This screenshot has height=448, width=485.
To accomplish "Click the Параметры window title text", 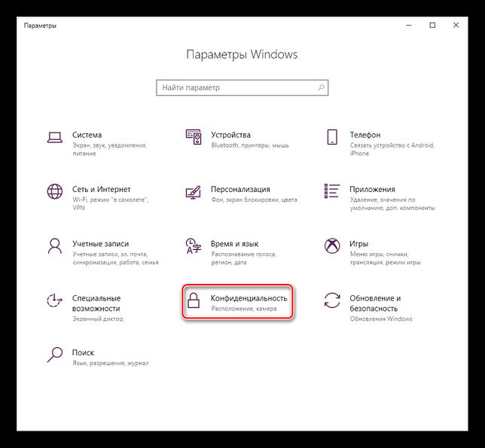I will [x=40, y=26].
